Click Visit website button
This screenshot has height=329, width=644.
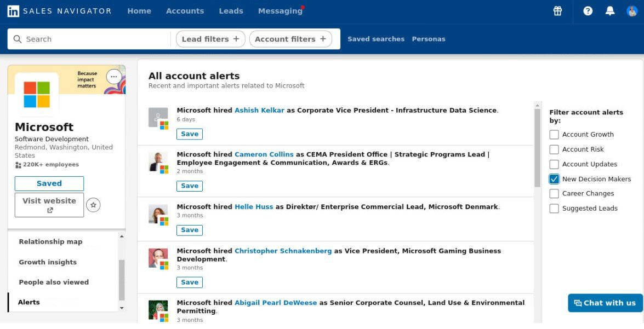pos(49,205)
